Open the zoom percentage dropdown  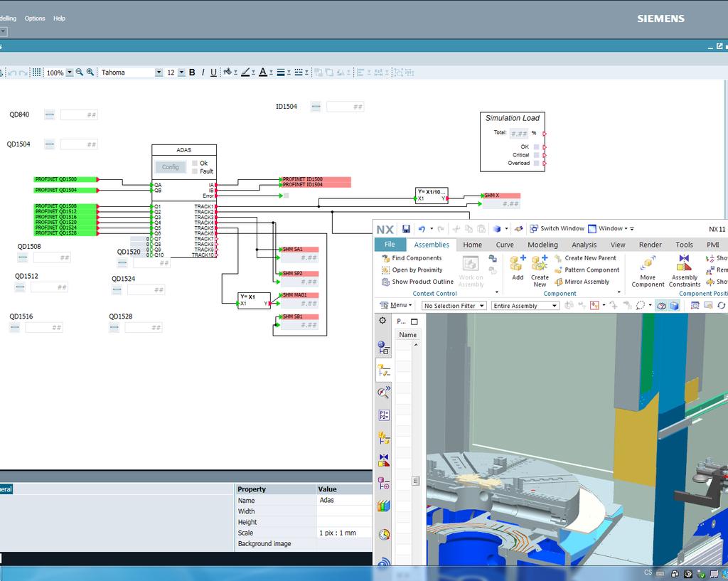pyautogui.click(x=69, y=73)
